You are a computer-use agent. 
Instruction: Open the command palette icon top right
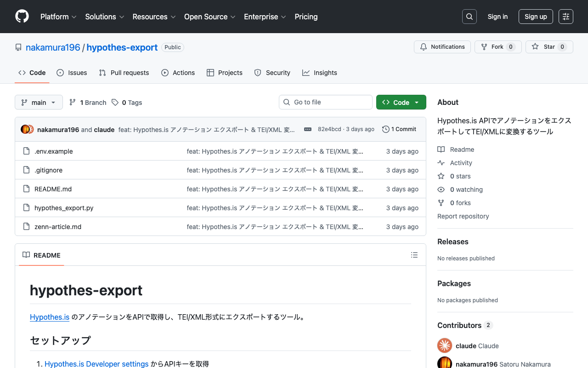point(565,16)
